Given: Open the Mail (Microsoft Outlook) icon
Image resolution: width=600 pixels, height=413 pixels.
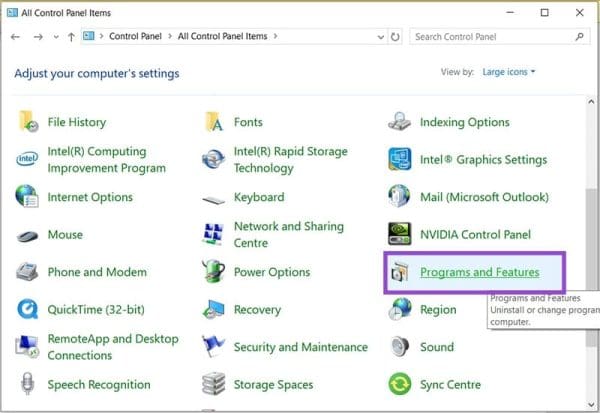Looking at the screenshot, I should [x=399, y=196].
